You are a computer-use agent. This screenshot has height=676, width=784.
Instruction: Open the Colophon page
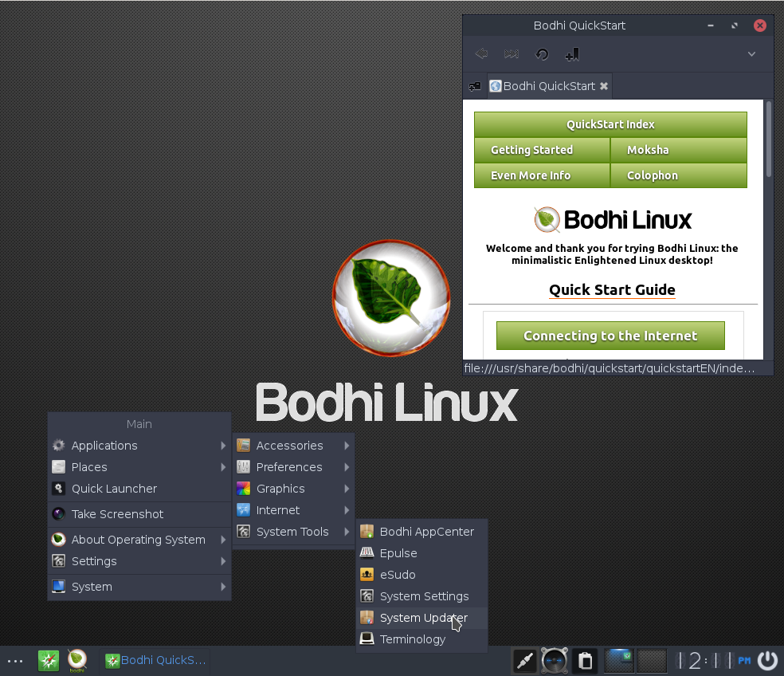pos(679,175)
